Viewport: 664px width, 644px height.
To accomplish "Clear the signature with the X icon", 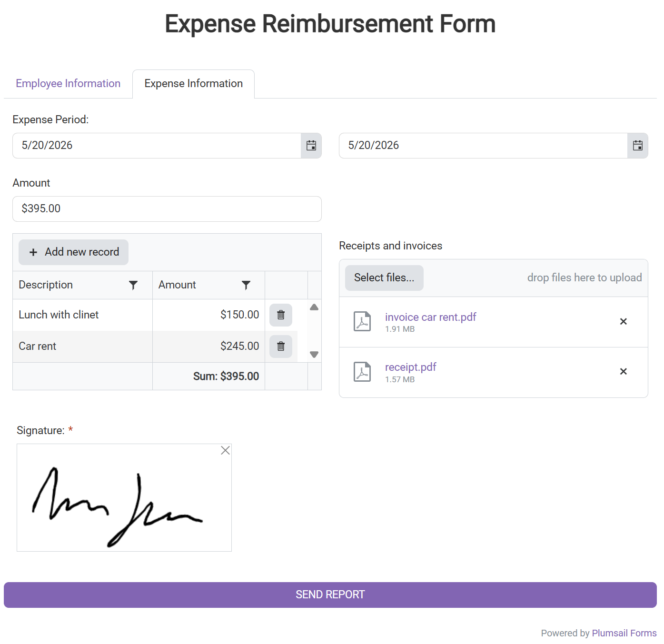I will tap(226, 450).
